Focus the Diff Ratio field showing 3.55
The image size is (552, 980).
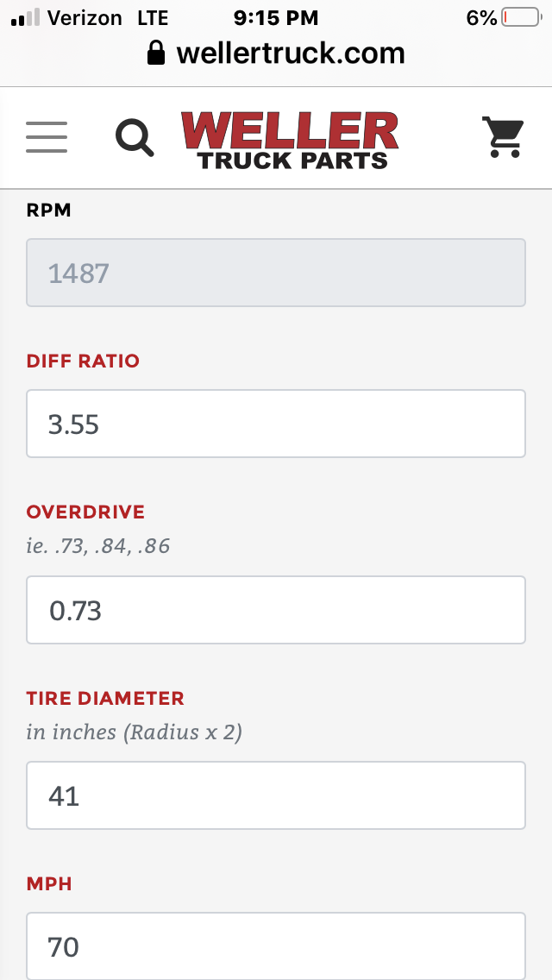(276, 424)
